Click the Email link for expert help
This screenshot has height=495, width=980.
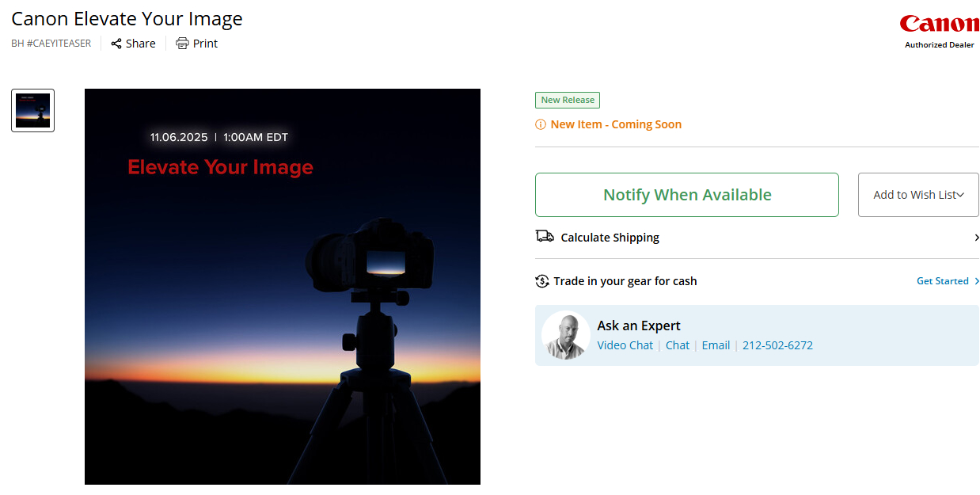pyautogui.click(x=716, y=345)
